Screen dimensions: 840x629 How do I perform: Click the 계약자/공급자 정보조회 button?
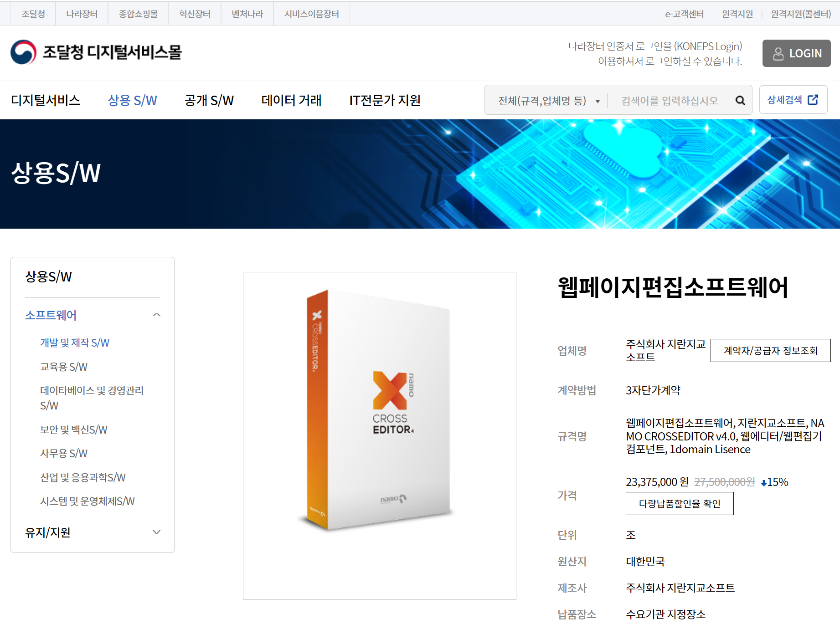coord(770,350)
